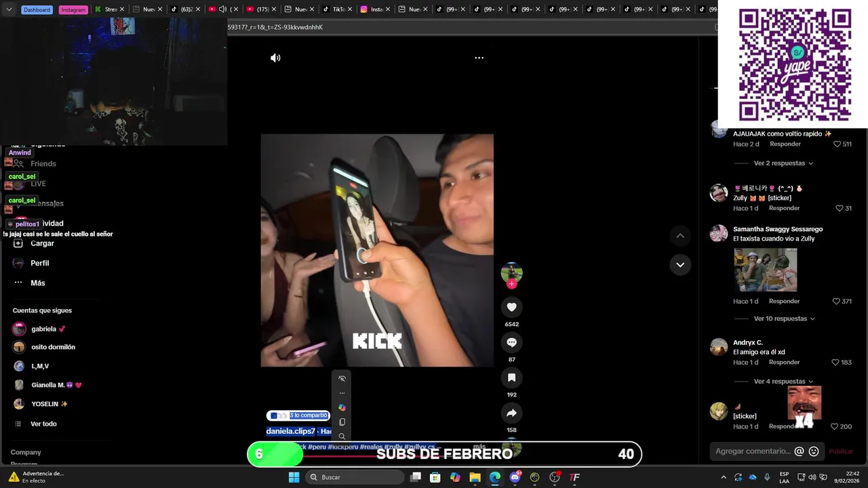Open Andryx C.'s profile picture
This screenshot has width=868, height=488.
pos(719,347)
